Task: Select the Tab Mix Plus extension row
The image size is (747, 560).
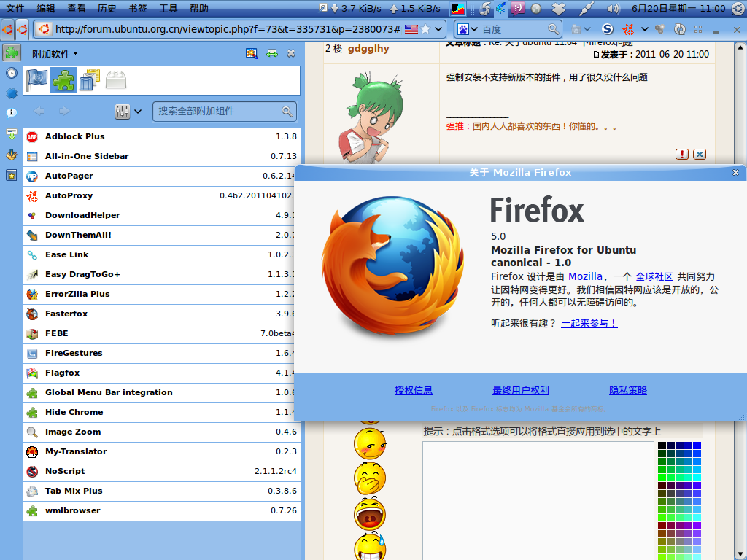Action: [161, 491]
